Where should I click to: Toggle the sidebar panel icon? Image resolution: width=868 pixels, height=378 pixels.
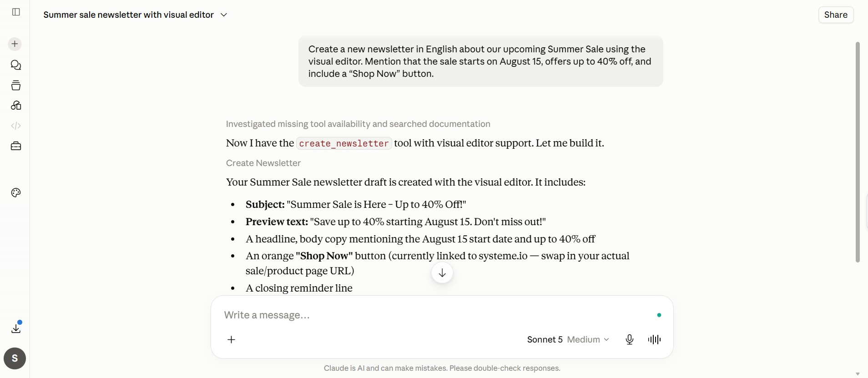pyautogui.click(x=16, y=12)
